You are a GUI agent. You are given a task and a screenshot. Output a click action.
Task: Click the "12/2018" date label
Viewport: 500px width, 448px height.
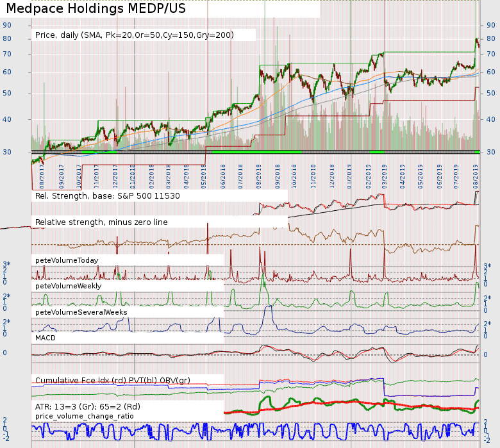coord(331,176)
